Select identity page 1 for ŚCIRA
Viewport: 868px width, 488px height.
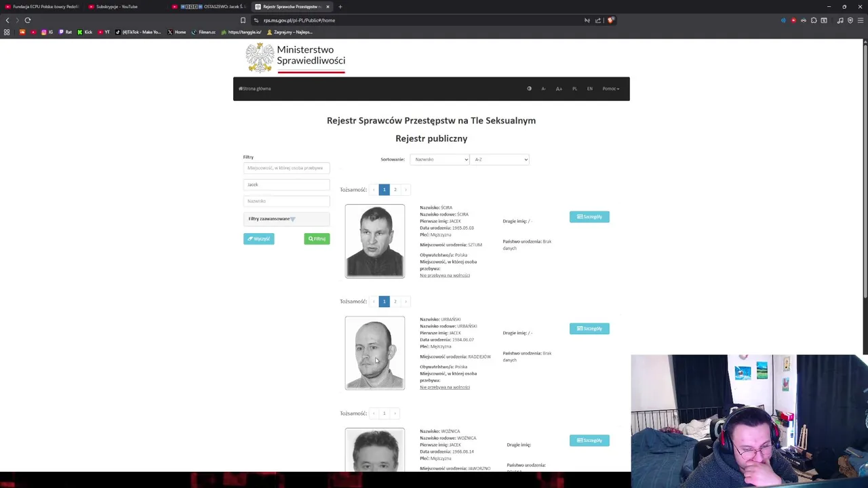point(384,190)
